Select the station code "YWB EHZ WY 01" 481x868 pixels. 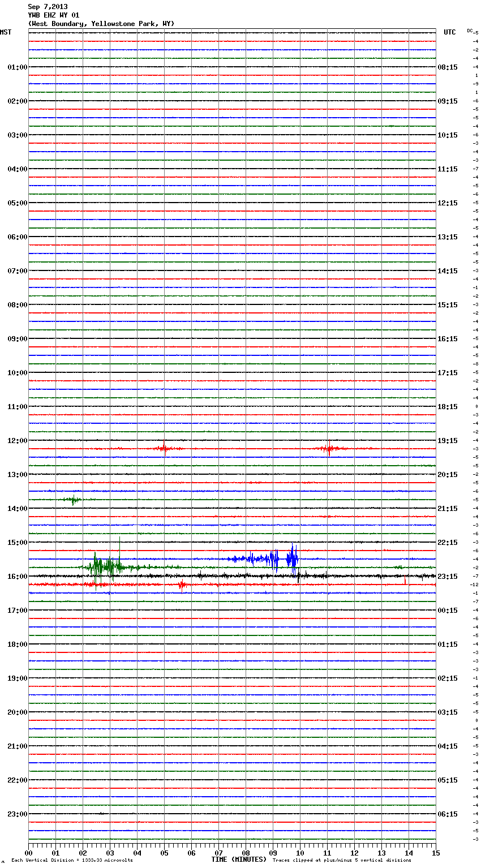point(54,15)
